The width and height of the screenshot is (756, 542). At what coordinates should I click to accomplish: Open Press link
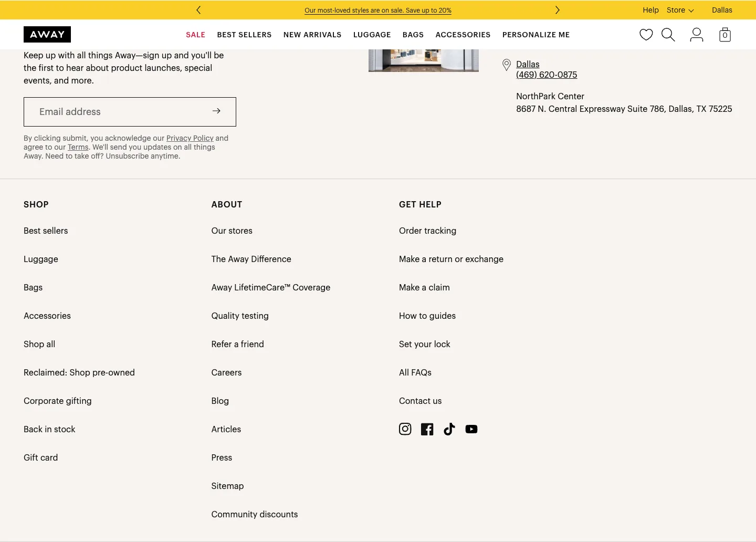click(222, 457)
